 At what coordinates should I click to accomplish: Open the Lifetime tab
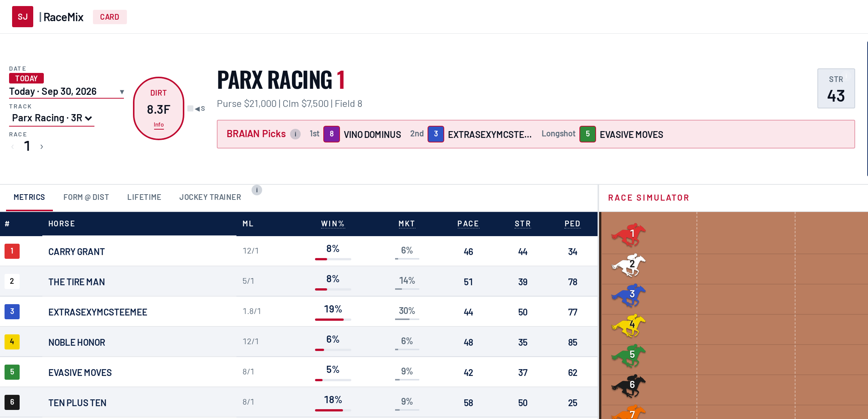pos(144,197)
